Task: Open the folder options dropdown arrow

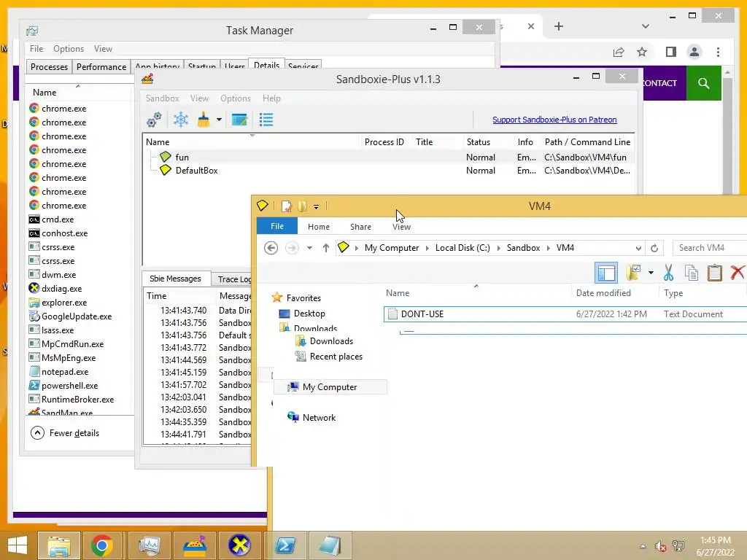Action: click(651, 273)
